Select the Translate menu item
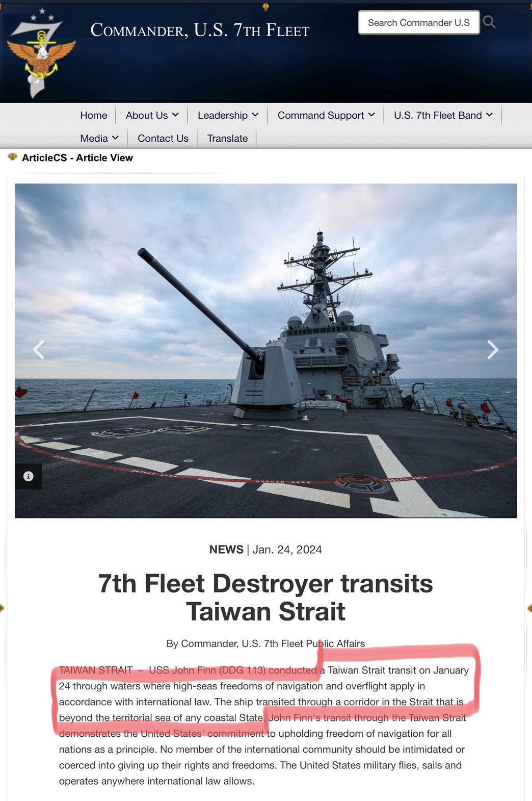532x801 pixels. pos(227,138)
